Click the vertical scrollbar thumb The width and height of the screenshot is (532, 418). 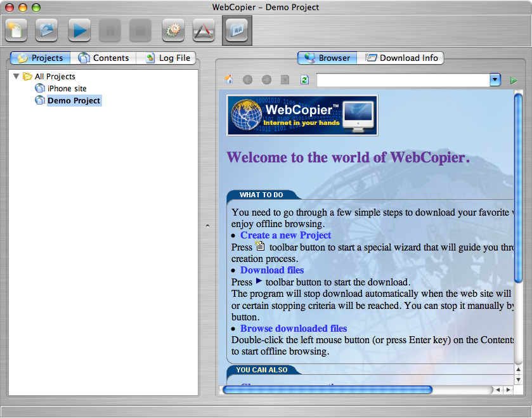click(518, 188)
